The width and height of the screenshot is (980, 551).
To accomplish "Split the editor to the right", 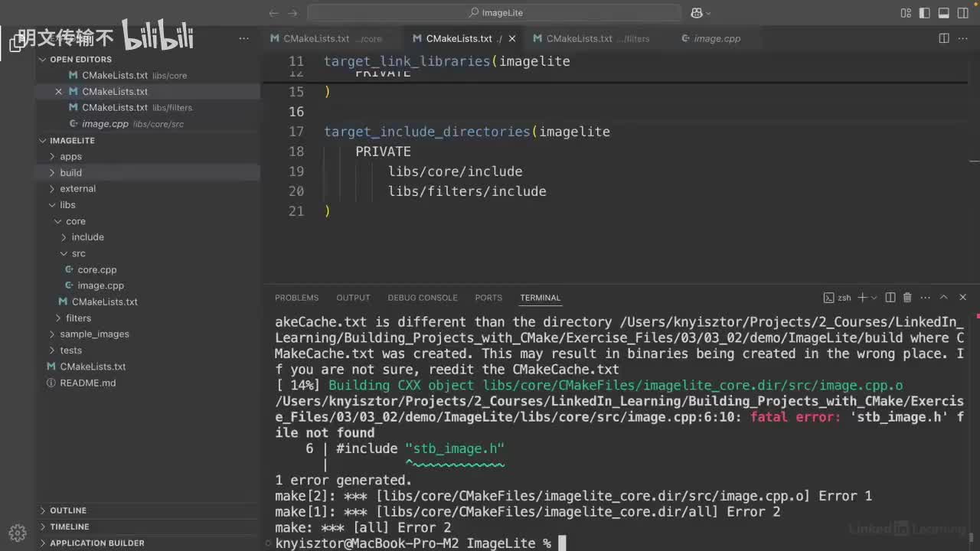I will click(944, 38).
